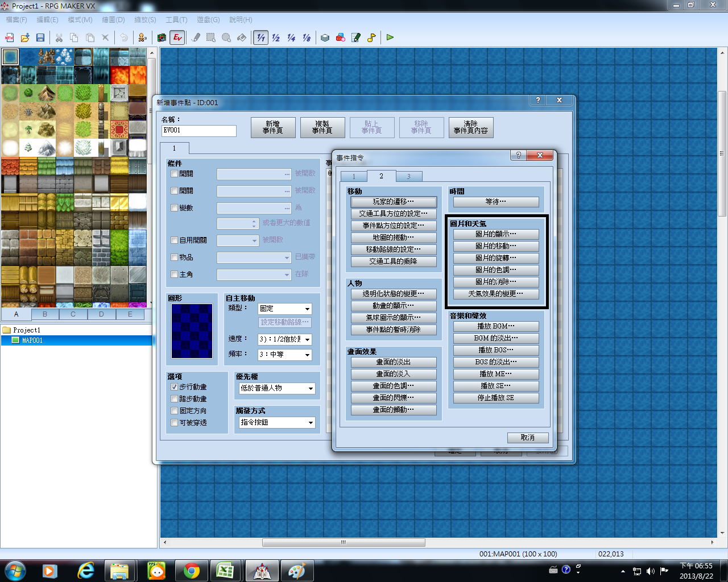Enable the 變數 condition checkbox

(x=175, y=208)
